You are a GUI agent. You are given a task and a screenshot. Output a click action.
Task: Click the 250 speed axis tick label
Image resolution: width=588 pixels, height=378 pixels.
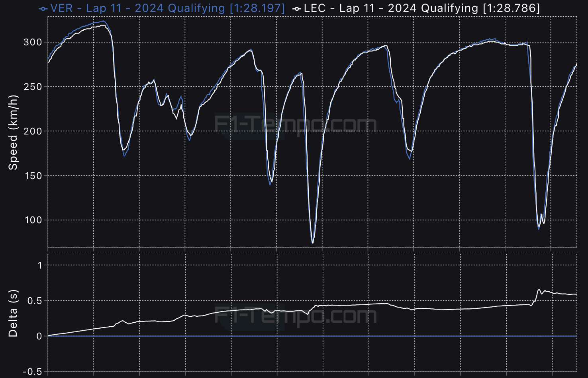tap(33, 87)
